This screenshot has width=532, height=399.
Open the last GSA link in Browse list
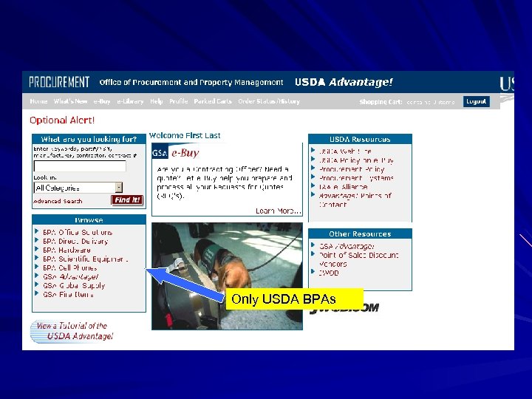[68, 294]
